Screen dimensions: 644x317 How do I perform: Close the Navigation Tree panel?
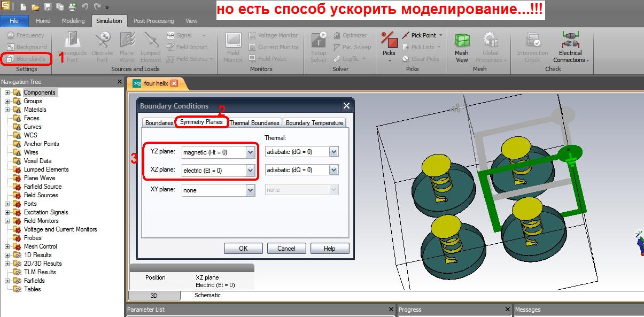[x=120, y=82]
